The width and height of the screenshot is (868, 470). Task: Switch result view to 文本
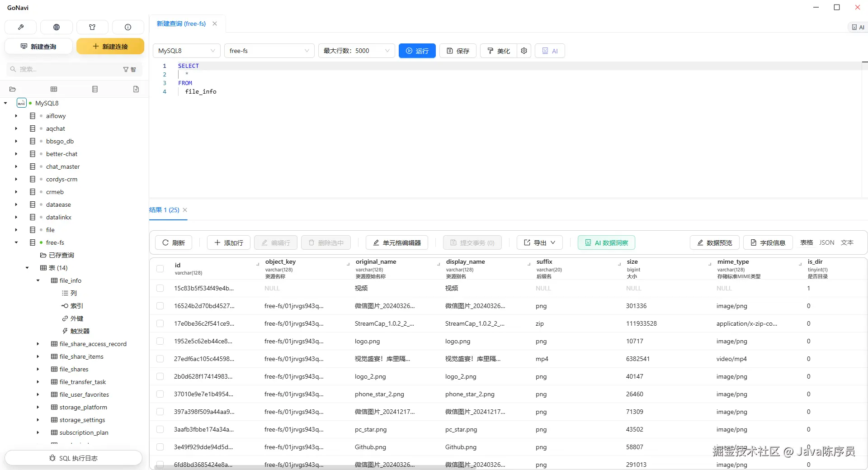(847, 242)
